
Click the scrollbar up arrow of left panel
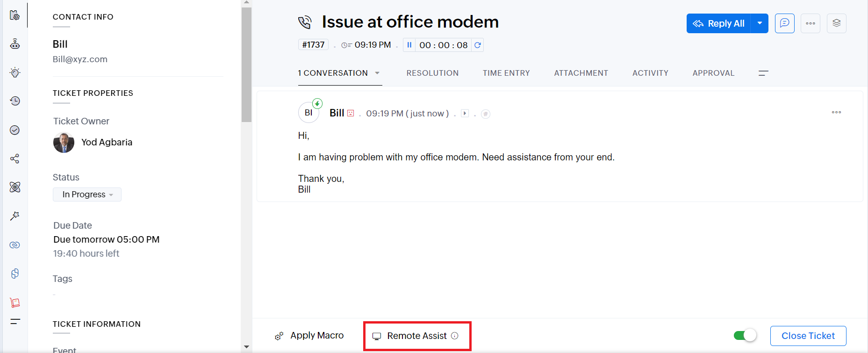[x=246, y=3]
